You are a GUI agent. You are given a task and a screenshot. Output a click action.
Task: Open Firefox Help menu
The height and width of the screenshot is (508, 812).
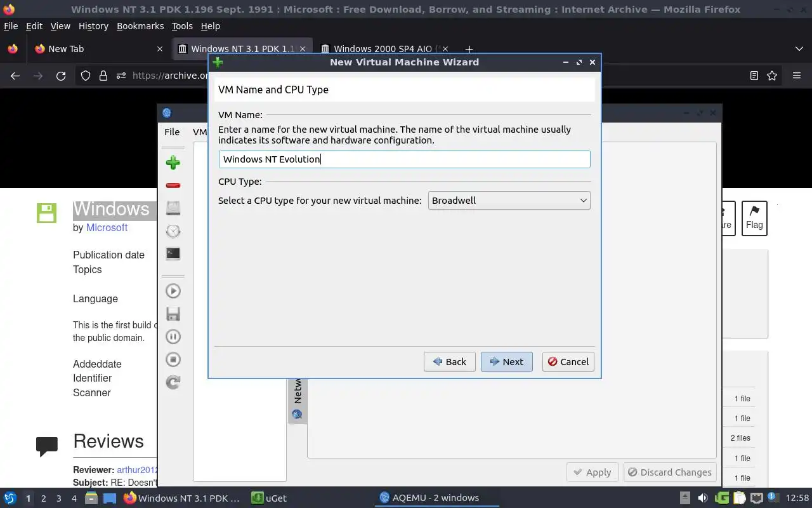(x=210, y=26)
